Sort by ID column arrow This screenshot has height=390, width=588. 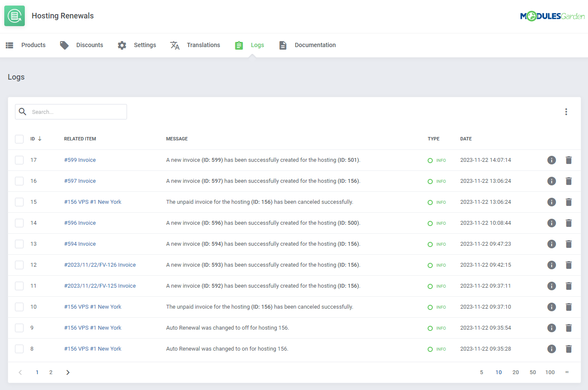coord(40,139)
